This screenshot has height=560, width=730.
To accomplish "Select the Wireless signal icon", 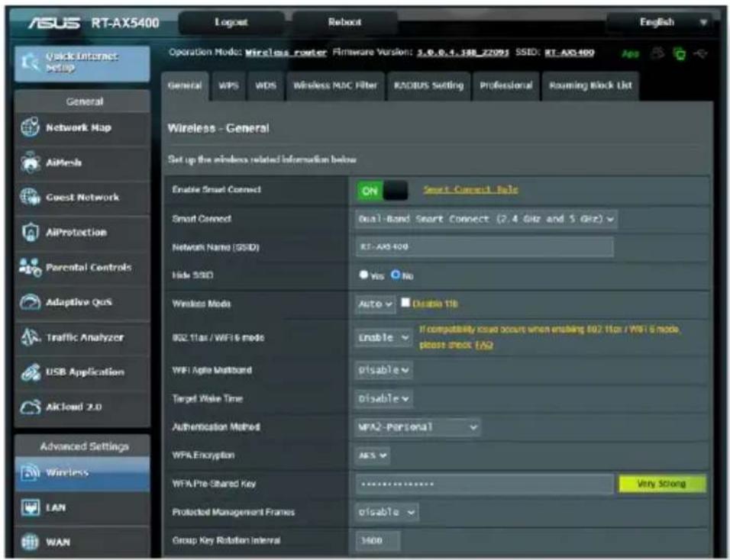I will [x=30, y=472].
